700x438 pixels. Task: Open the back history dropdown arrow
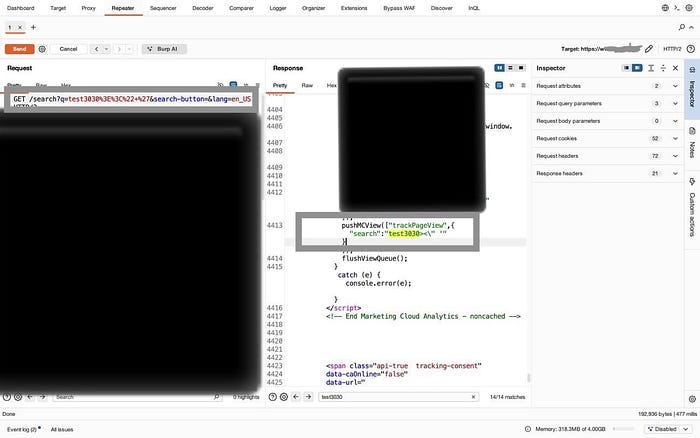[x=107, y=49]
